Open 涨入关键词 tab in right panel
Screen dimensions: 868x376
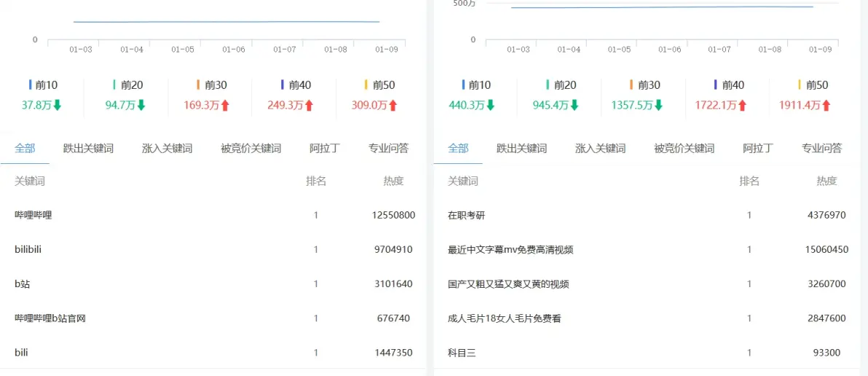click(x=601, y=149)
